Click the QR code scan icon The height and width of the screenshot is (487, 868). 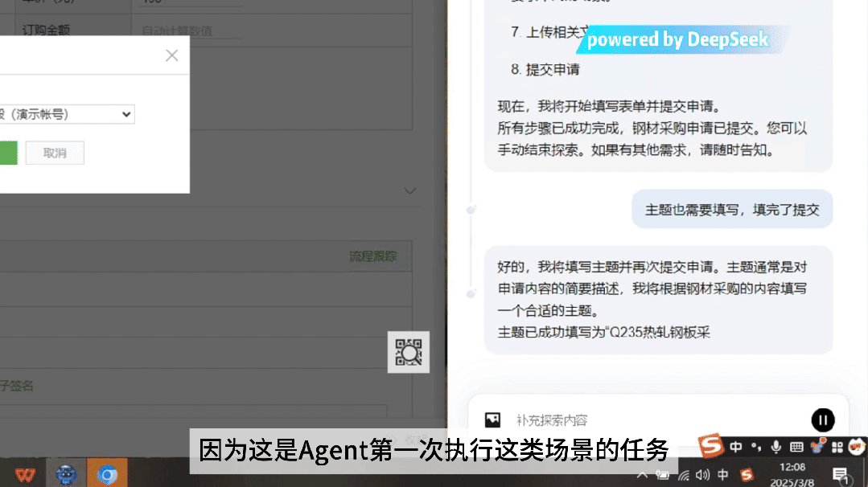coord(409,352)
